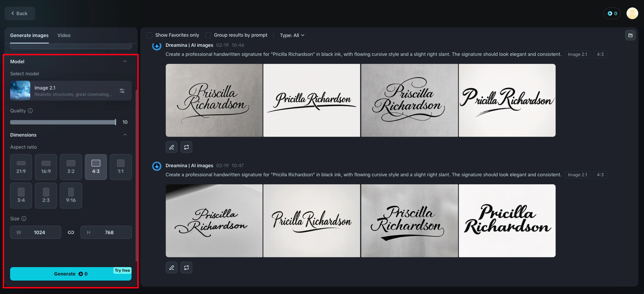Click the Quality info icon
Image resolution: width=644 pixels, height=294 pixels.
click(30, 111)
